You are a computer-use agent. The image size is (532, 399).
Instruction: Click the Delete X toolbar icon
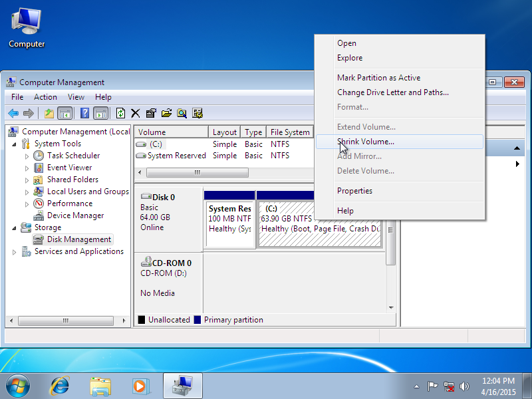tap(136, 113)
